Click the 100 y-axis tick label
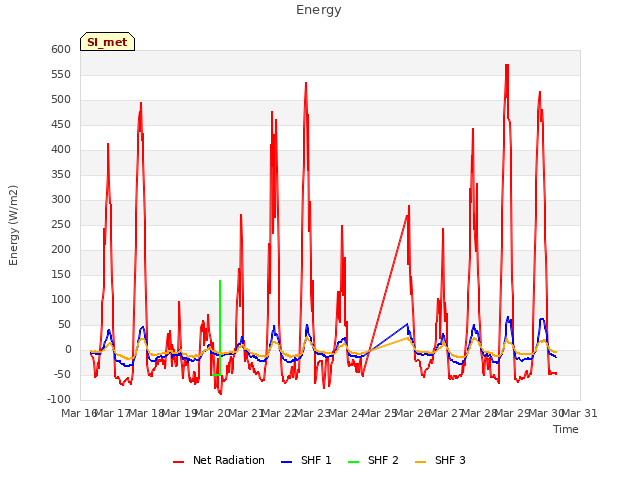 (x=61, y=300)
